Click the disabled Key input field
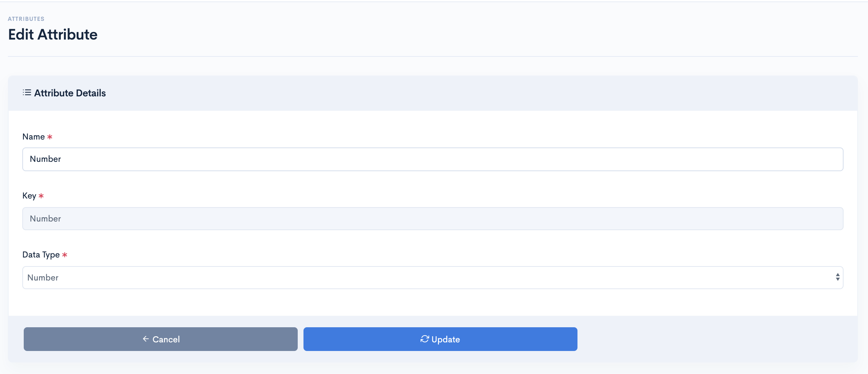The height and width of the screenshot is (374, 868). coord(433,219)
